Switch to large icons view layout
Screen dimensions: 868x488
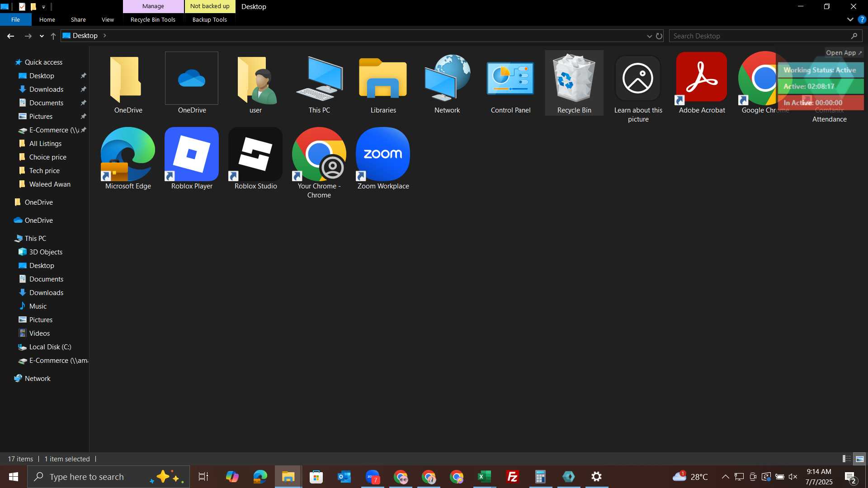point(859,459)
